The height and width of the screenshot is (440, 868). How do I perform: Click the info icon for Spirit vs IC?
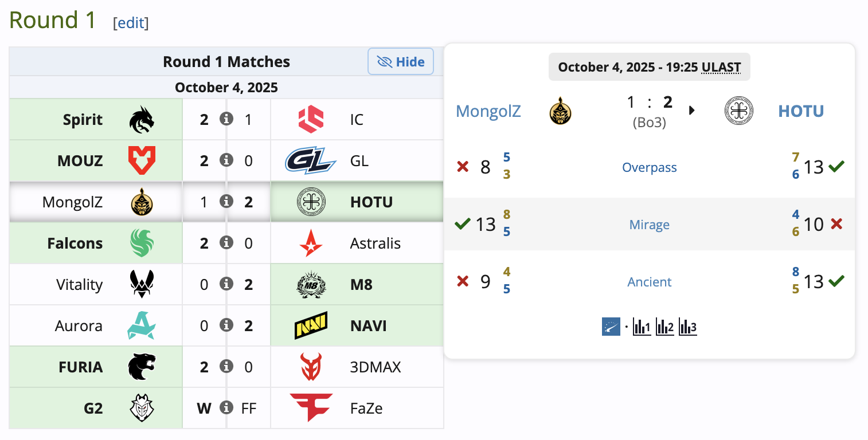pyautogui.click(x=226, y=119)
